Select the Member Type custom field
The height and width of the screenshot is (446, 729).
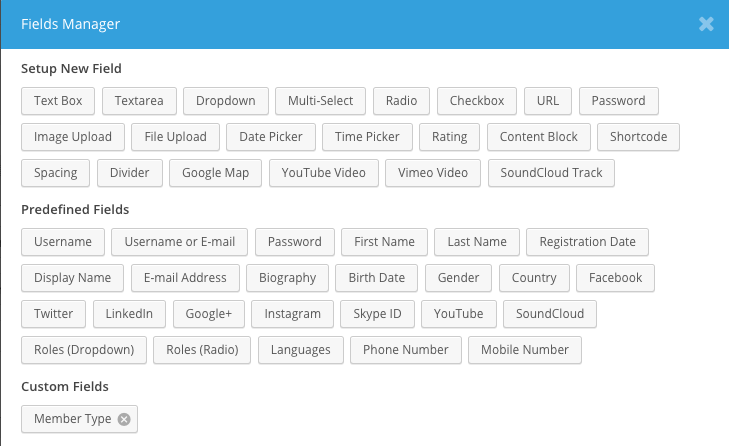pos(72,419)
